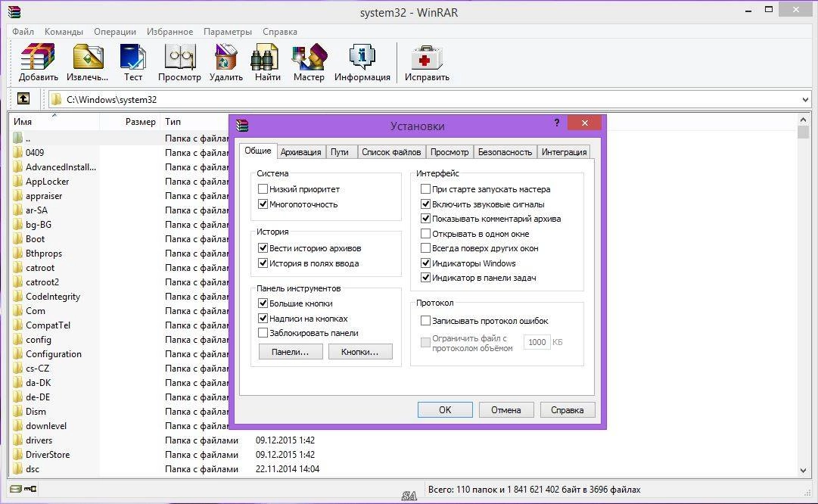Switch to the Список файлов tab
818x504 pixels.
click(391, 152)
